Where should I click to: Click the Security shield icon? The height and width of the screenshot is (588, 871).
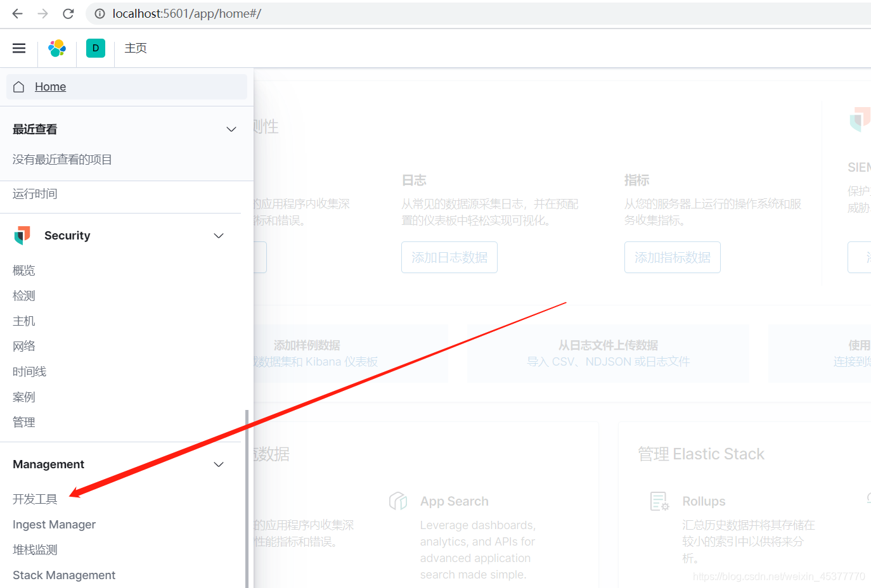tap(22, 236)
